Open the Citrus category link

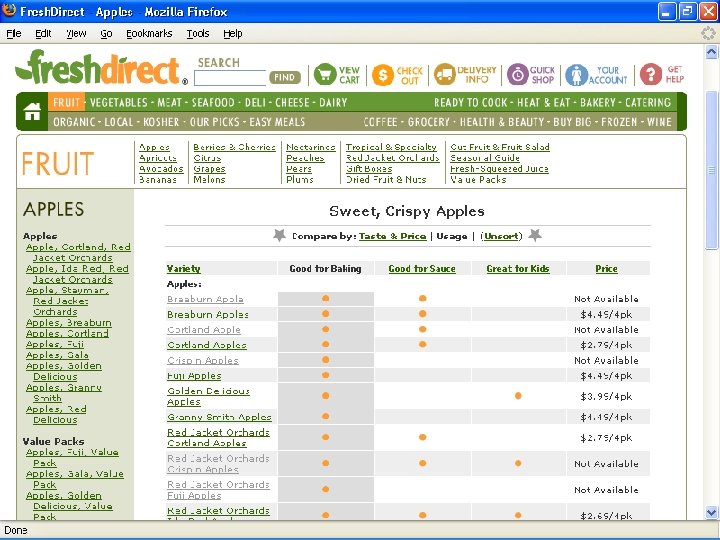[x=207, y=158]
